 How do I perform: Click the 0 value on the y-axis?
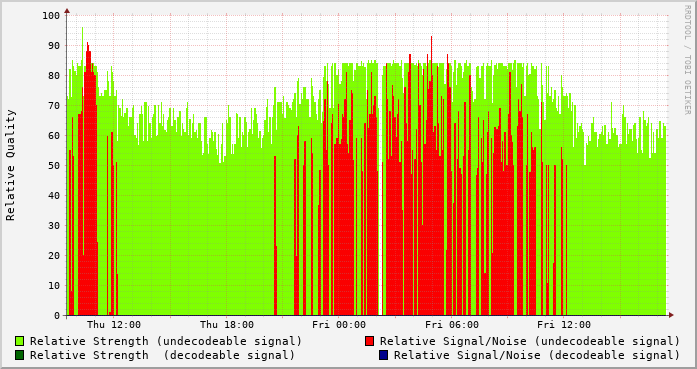(x=57, y=316)
